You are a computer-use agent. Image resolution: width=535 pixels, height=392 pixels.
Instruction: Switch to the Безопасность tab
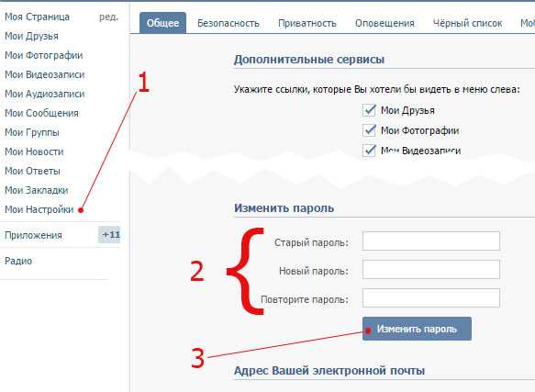coord(228,23)
